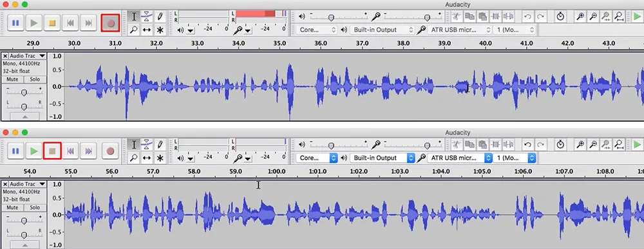Click Play in the top Audacity window
The width and height of the screenshot is (644, 249).
(x=34, y=23)
